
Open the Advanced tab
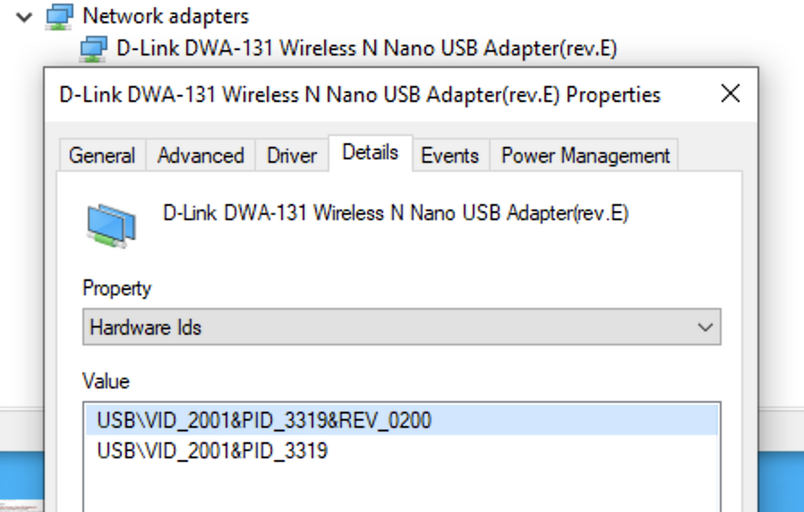(x=200, y=155)
